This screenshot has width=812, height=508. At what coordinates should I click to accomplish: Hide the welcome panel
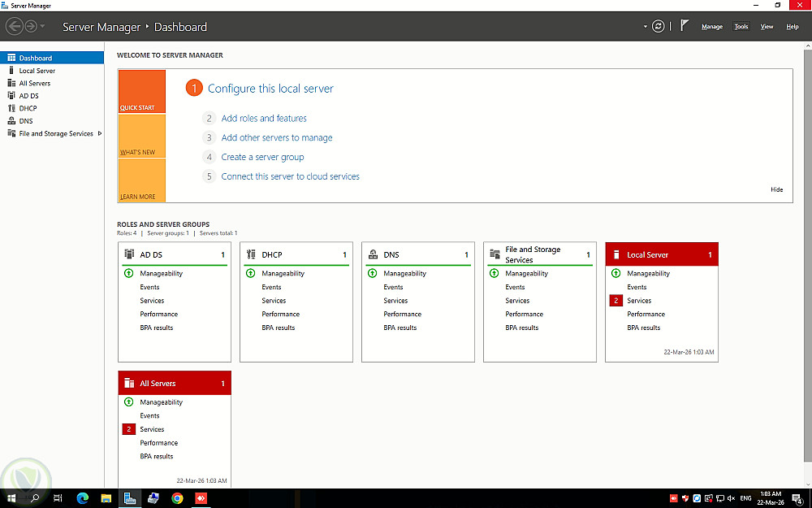(776, 189)
